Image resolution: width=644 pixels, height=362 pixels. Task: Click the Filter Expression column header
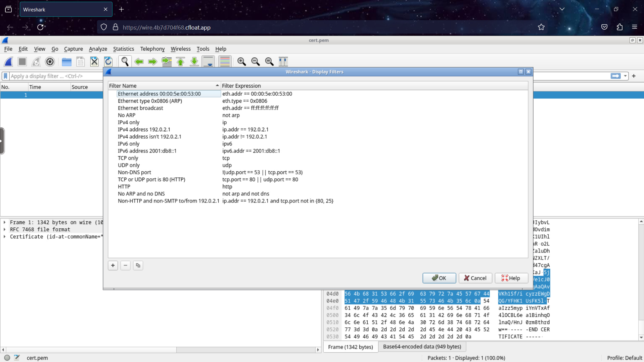pos(374,86)
